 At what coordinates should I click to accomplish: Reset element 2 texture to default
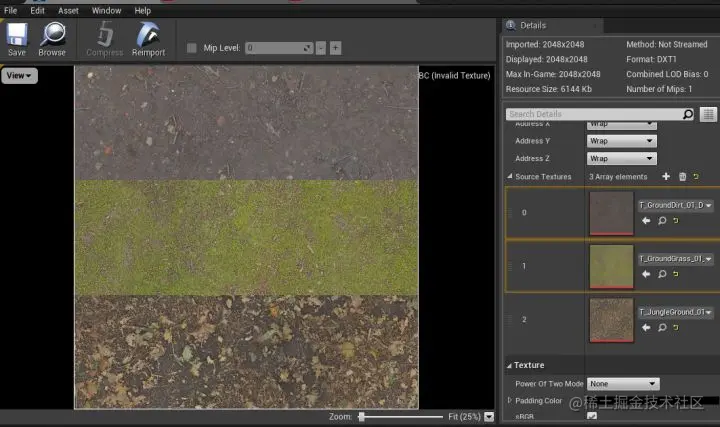676,327
